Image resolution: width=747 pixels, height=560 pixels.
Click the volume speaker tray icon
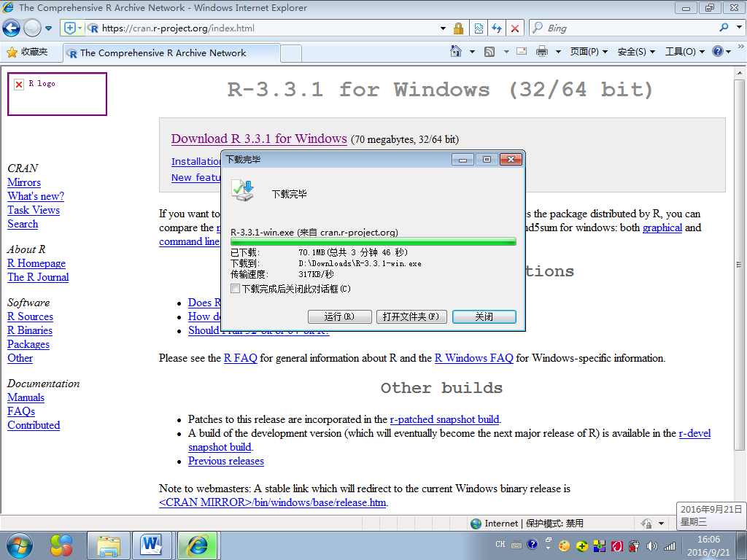point(651,546)
